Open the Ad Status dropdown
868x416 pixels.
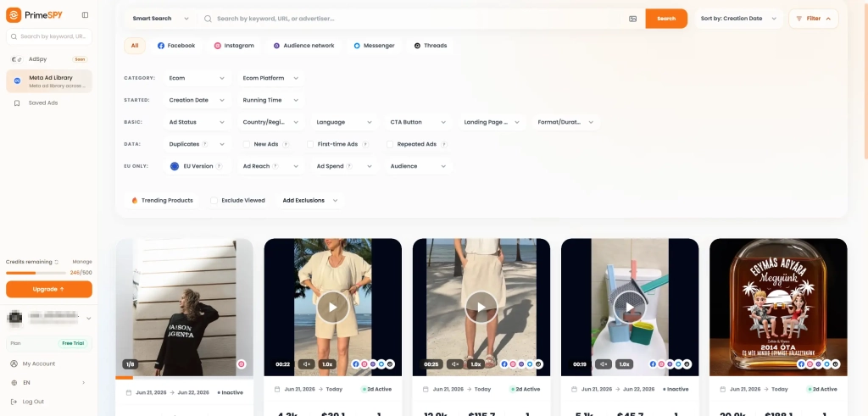pos(197,122)
